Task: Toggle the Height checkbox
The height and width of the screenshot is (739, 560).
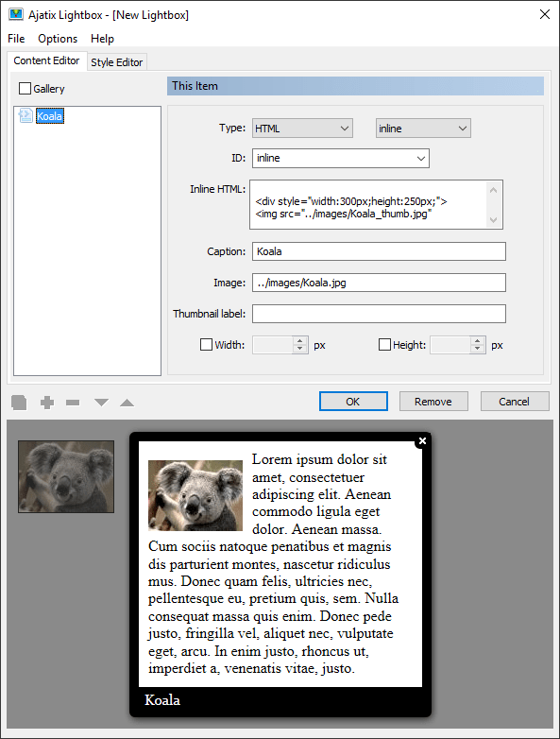Action: point(384,345)
